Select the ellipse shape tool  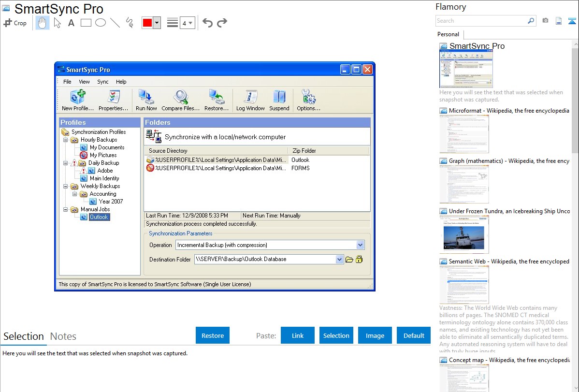tap(101, 23)
